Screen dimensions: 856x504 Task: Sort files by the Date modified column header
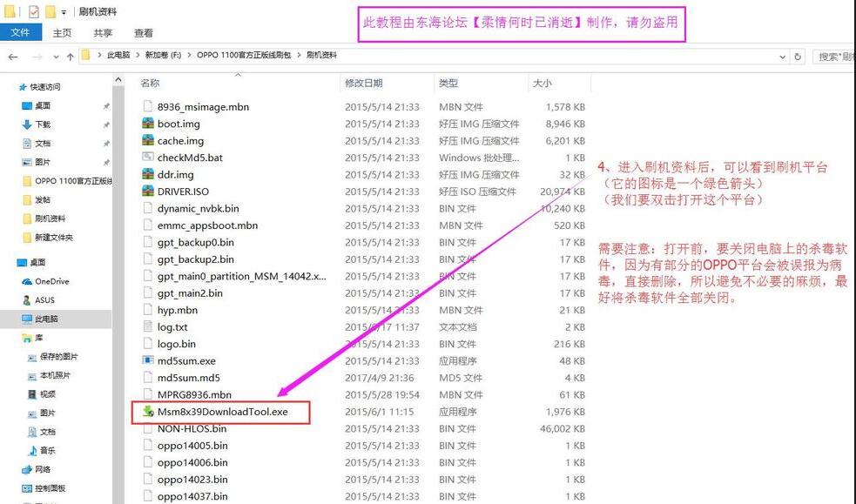[x=364, y=83]
